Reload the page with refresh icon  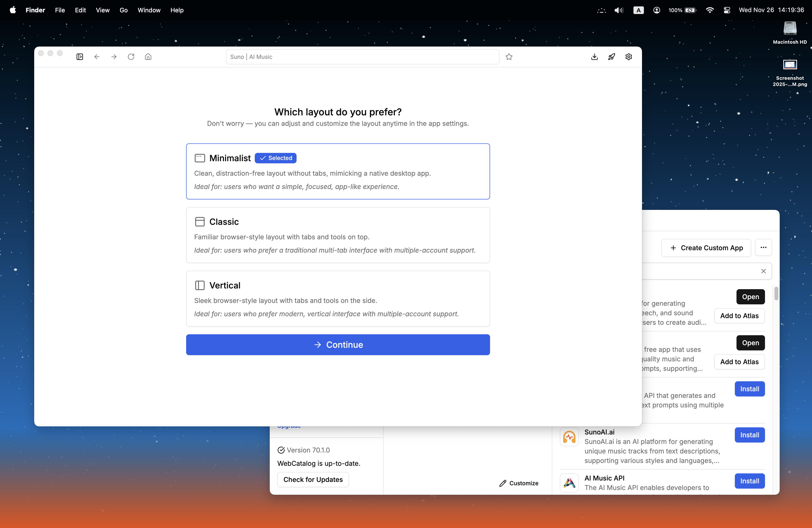point(131,57)
